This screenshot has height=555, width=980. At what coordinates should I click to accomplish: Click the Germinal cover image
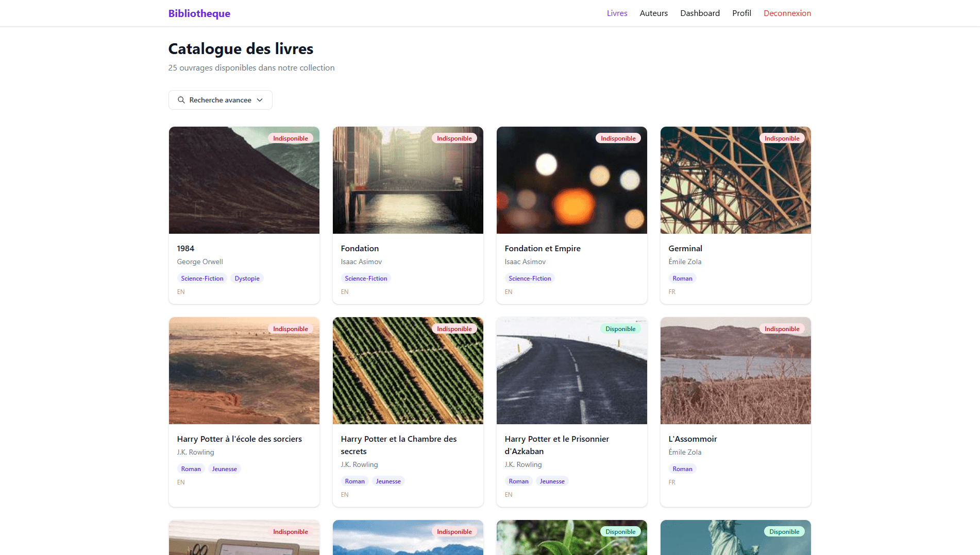tap(735, 180)
